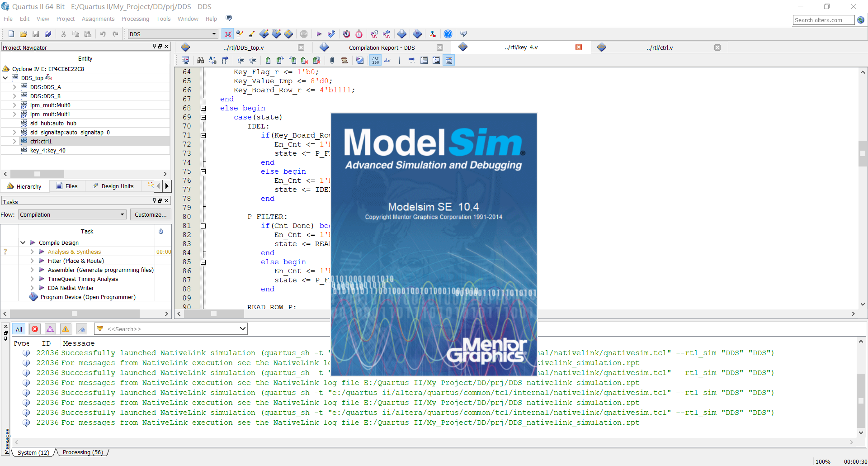Viewport: 868px width, 466px height.
Task: Toggle line numbers in the editor
Action: [x=375, y=60]
